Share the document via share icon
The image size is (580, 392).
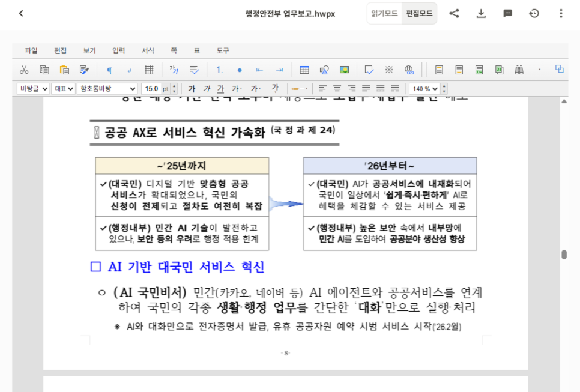point(455,14)
